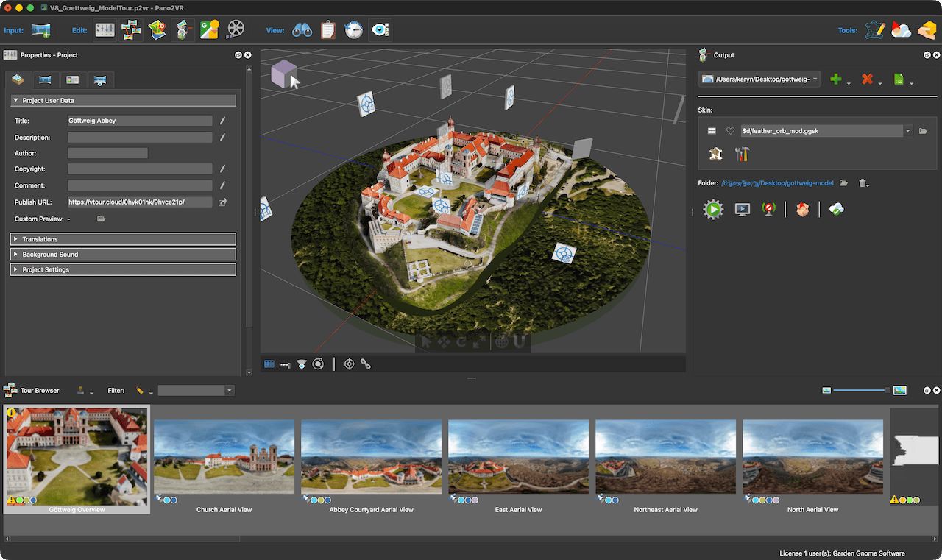The width and height of the screenshot is (942, 560).
Task: Favorite the current skin with the heart
Action: coord(731,131)
